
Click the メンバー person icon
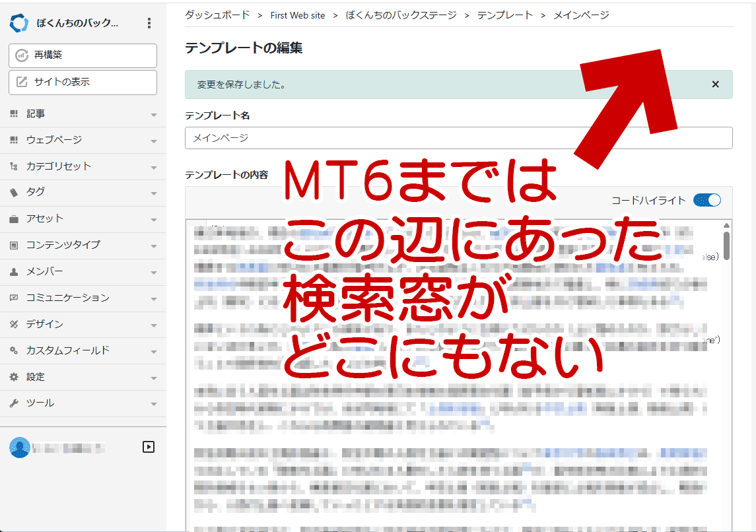click(14, 271)
